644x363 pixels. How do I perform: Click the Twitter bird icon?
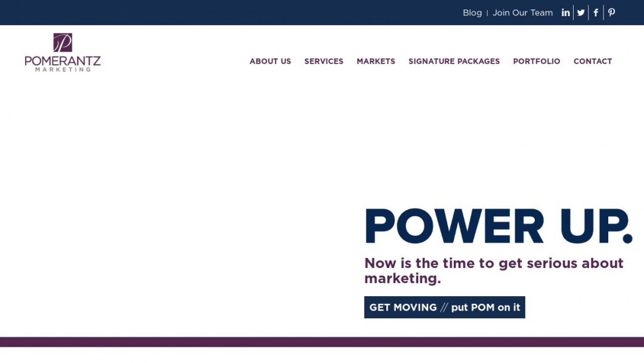[x=580, y=12]
